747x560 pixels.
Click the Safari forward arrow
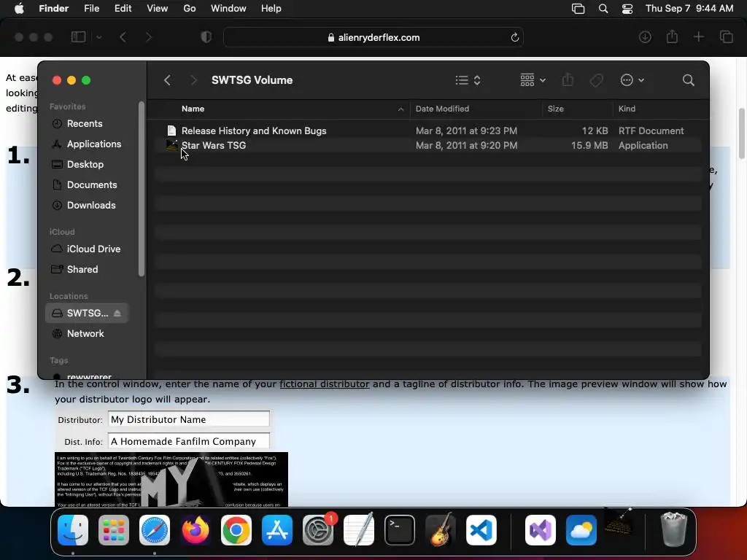point(148,37)
